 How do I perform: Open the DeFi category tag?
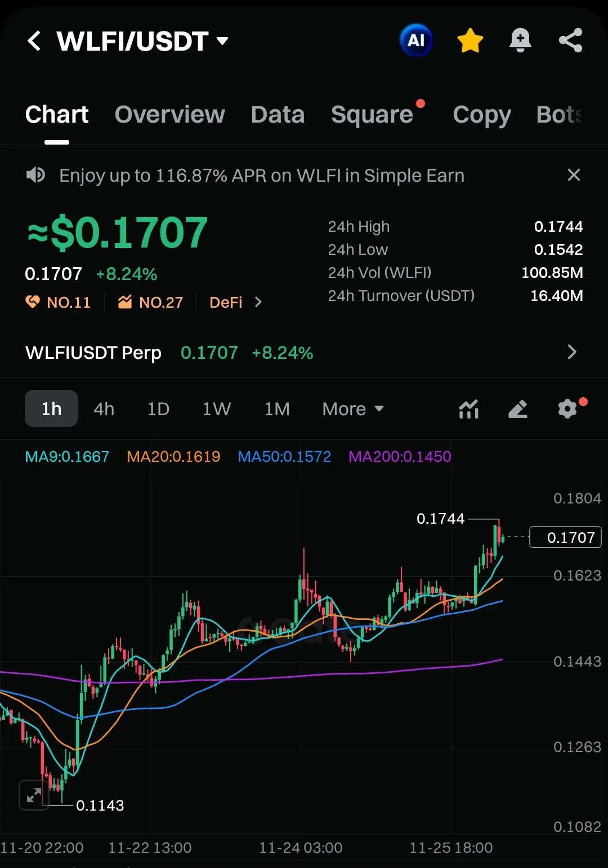pyautogui.click(x=226, y=302)
